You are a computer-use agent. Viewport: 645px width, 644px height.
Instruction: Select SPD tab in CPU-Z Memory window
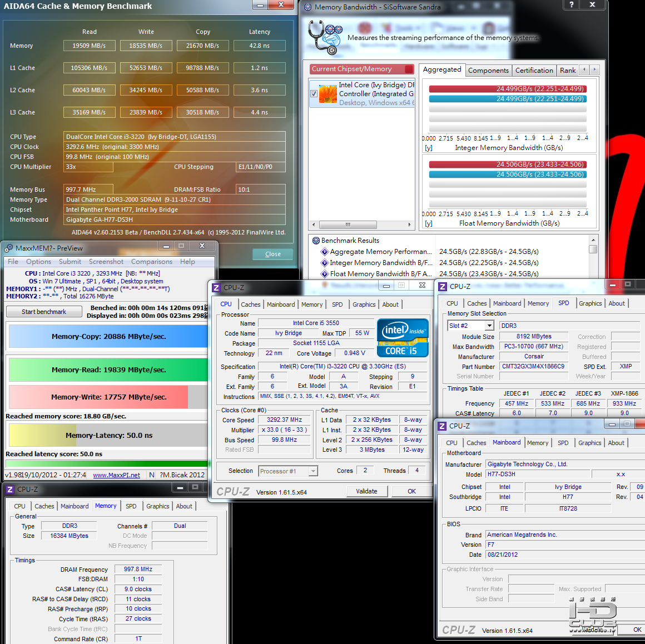(131, 506)
